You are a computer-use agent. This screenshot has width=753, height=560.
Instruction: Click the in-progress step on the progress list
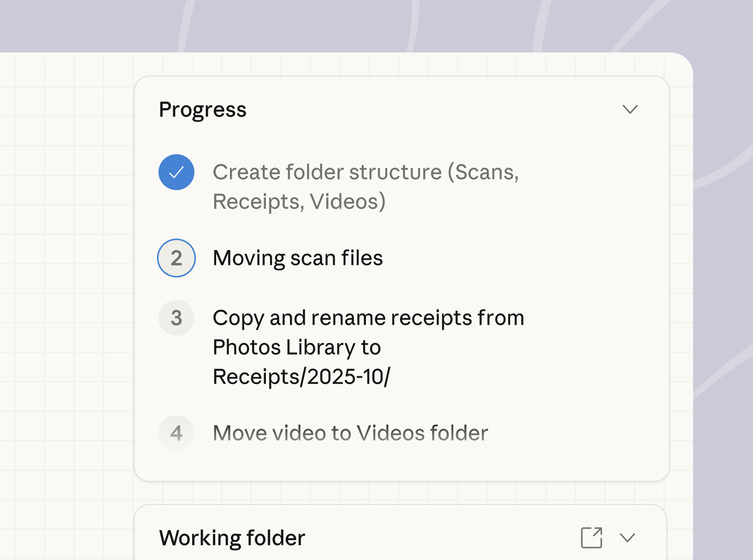point(176,258)
